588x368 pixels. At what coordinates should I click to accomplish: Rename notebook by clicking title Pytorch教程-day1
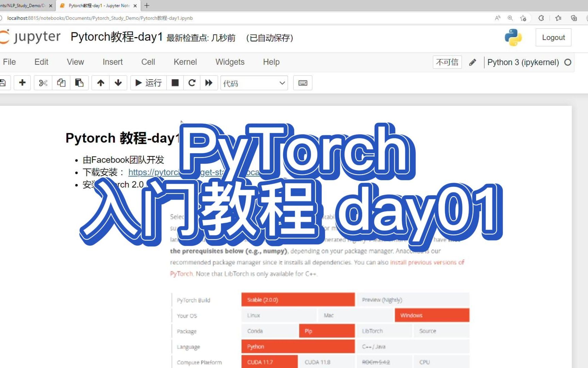[x=117, y=37]
